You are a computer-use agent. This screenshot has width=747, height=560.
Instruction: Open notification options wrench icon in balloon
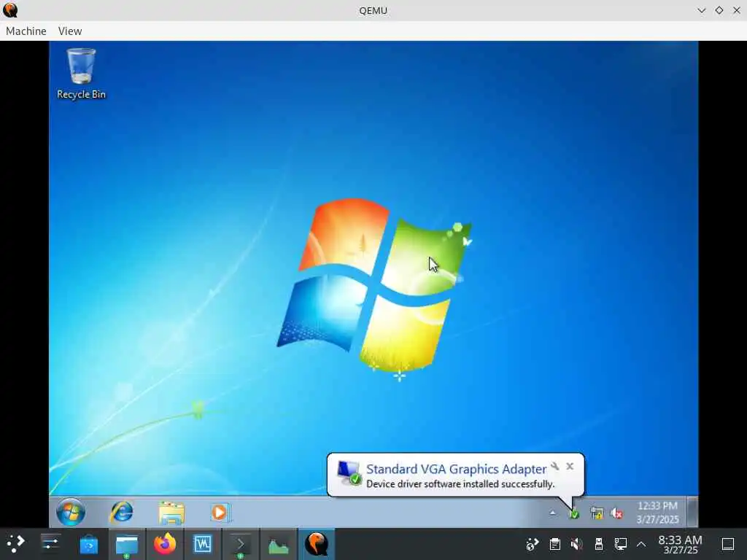pyautogui.click(x=555, y=466)
